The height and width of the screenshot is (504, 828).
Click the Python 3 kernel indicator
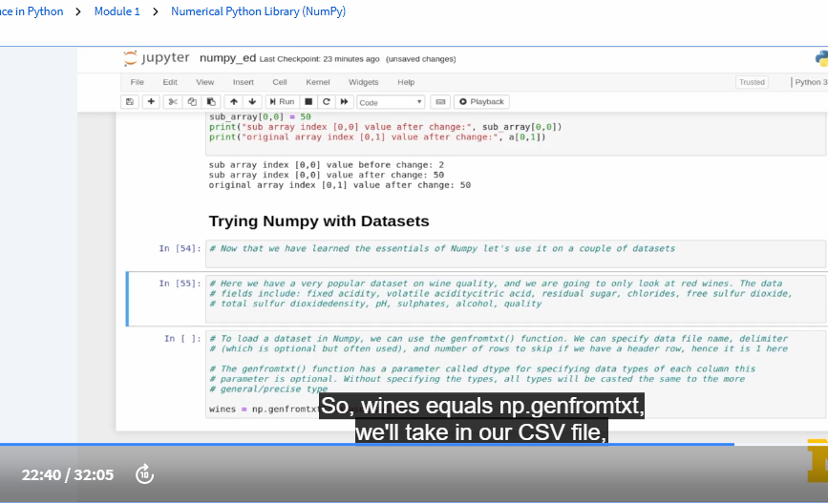[810, 82]
